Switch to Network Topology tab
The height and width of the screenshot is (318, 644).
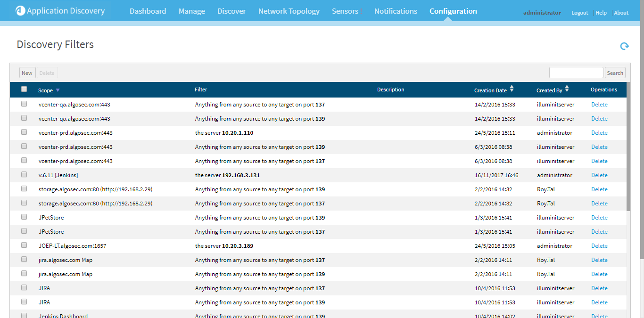tap(289, 11)
